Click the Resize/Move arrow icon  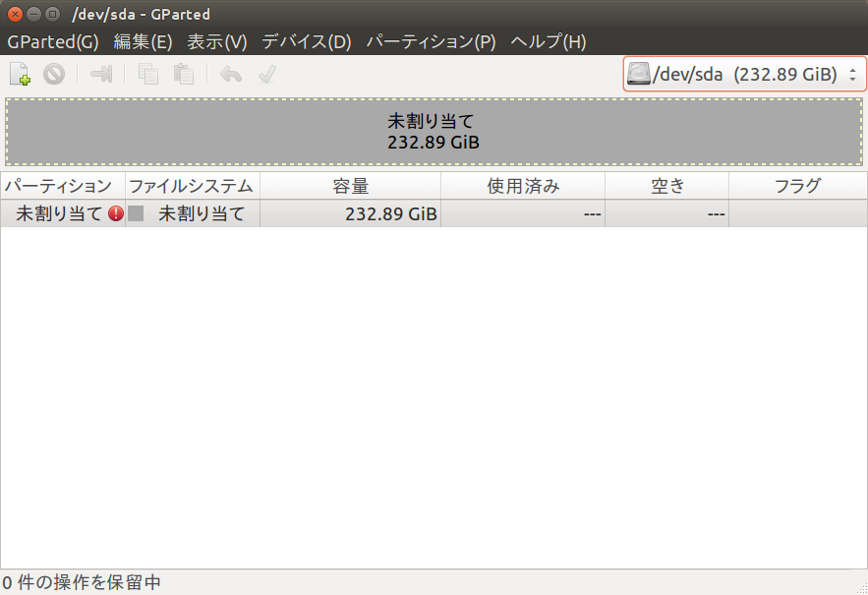point(101,74)
